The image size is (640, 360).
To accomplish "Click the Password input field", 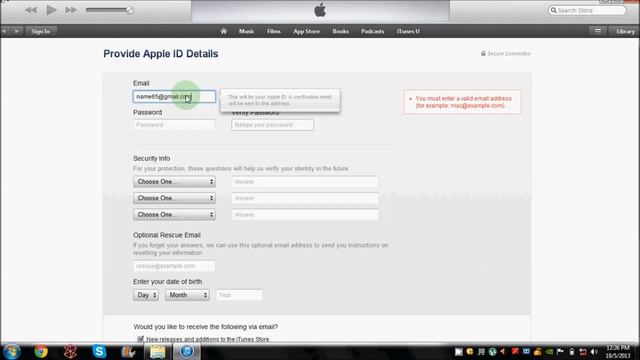I will coord(174,125).
